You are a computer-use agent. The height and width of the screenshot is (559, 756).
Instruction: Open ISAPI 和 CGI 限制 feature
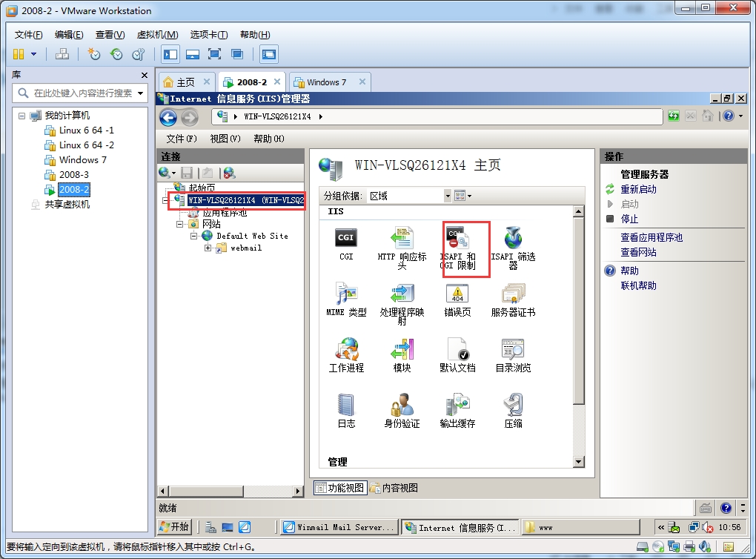point(457,248)
